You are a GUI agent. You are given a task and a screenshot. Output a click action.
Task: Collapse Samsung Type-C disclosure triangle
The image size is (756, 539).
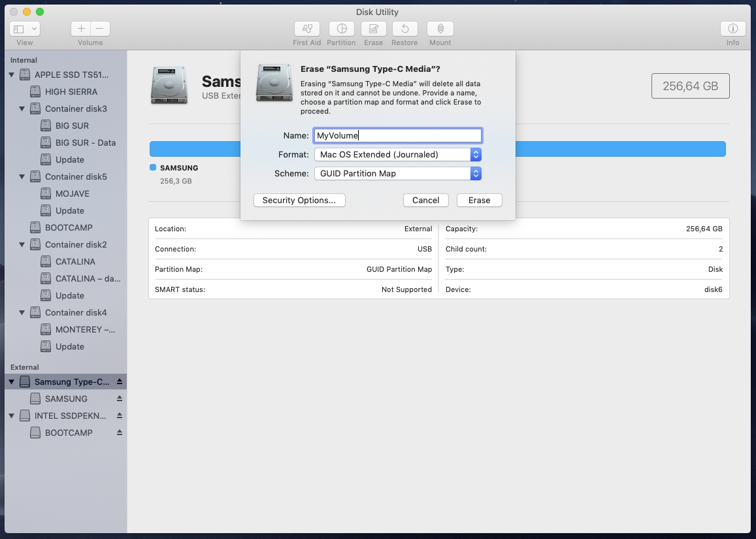tap(12, 382)
